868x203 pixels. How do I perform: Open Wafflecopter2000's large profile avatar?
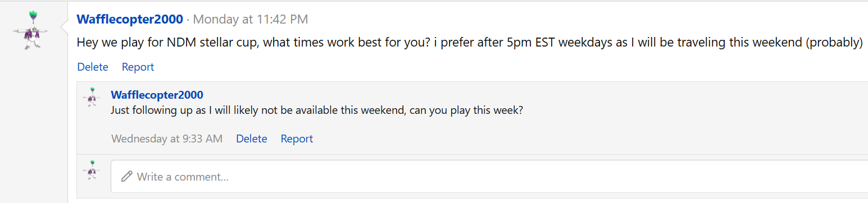(31, 30)
